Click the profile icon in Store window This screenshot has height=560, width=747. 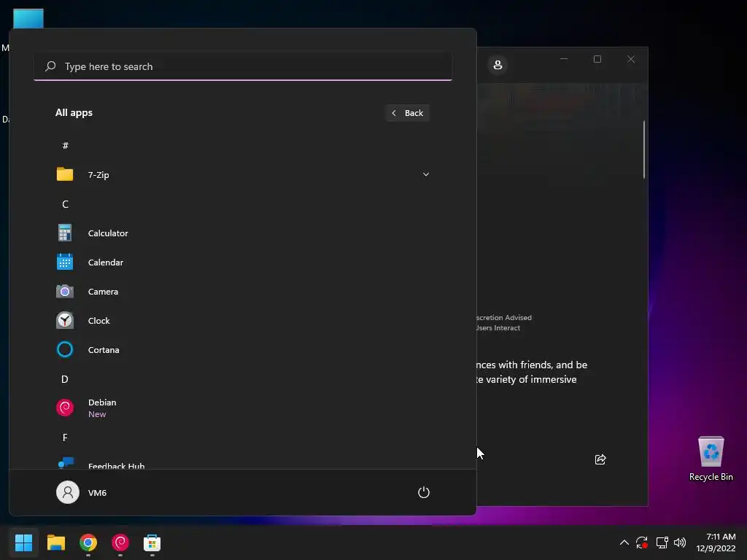pyautogui.click(x=498, y=65)
